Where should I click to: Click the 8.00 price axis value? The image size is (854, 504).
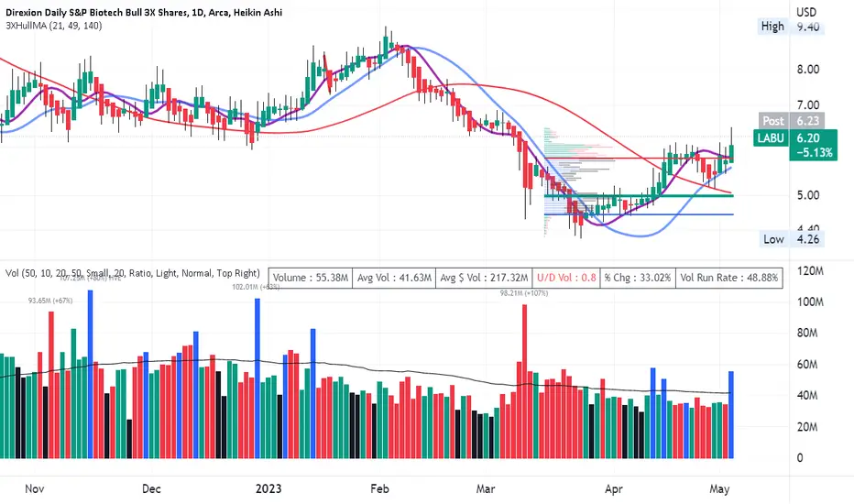pyautogui.click(x=808, y=70)
